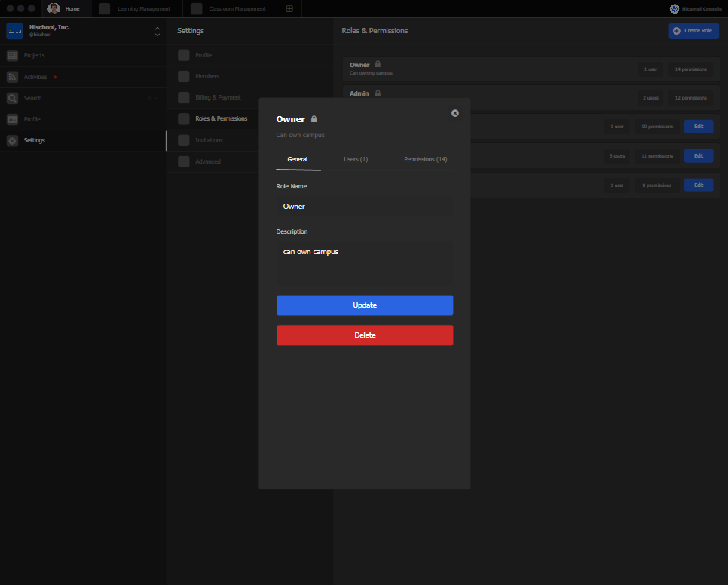Expand the Hischool organization switcher

tap(157, 32)
